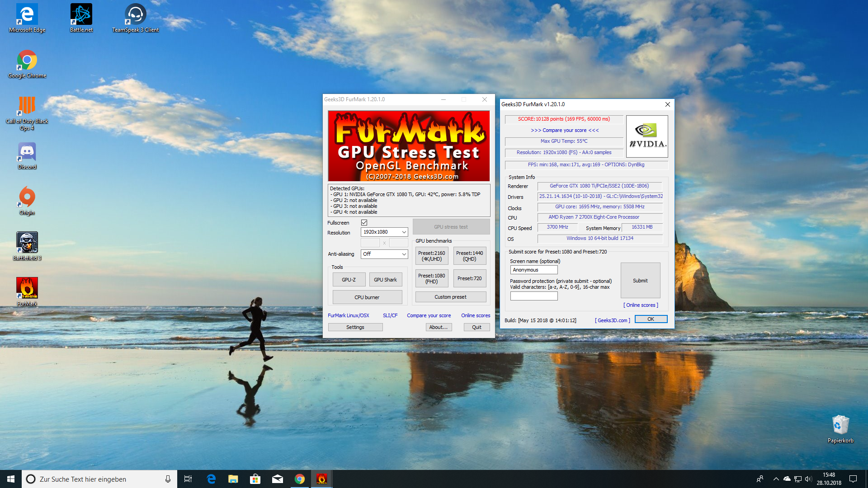Image resolution: width=868 pixels, height=488 pixels.
Task: Click the GPU-Z tool button
Action: pos(349,280)
